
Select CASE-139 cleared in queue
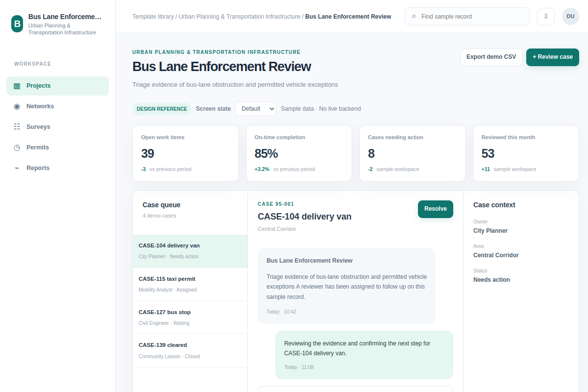coord(190,351)
